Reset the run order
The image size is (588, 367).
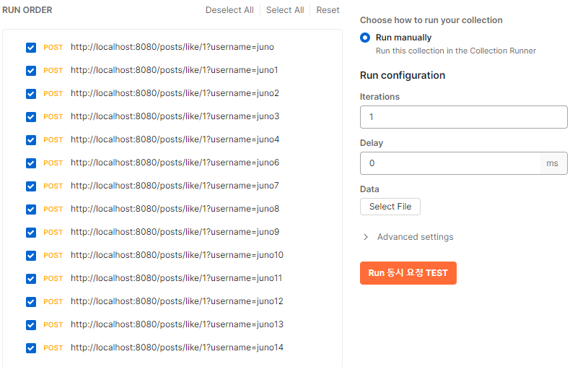point(328,10)
